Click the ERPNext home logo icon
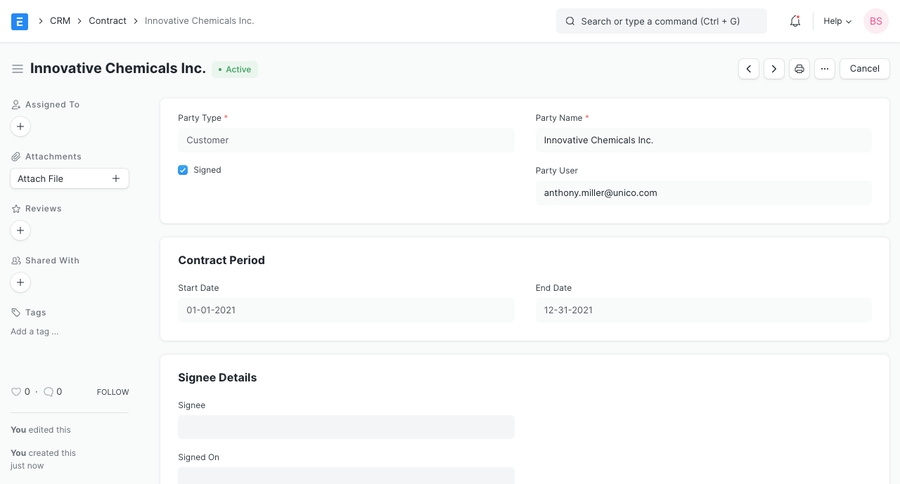900x484 pixels. 19,21
